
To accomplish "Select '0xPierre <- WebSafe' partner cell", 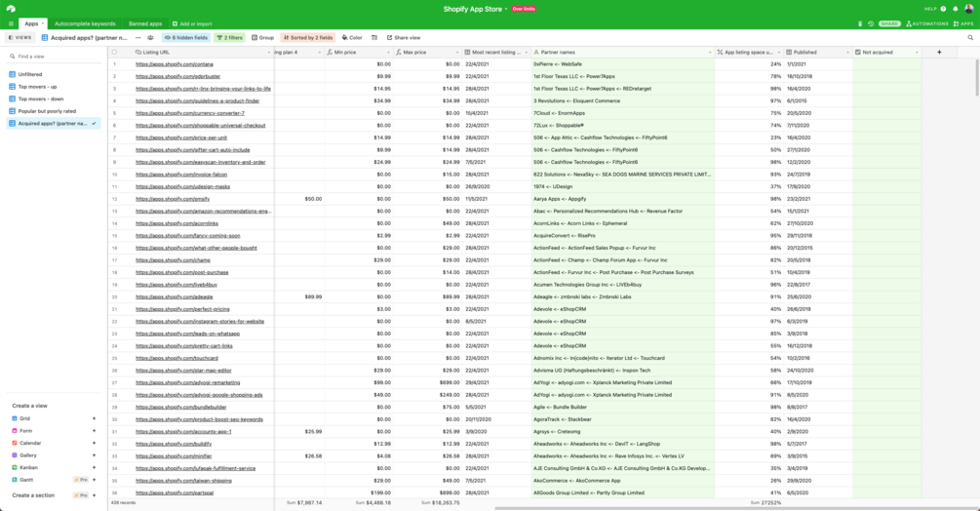I will click(x=622, y=63).
